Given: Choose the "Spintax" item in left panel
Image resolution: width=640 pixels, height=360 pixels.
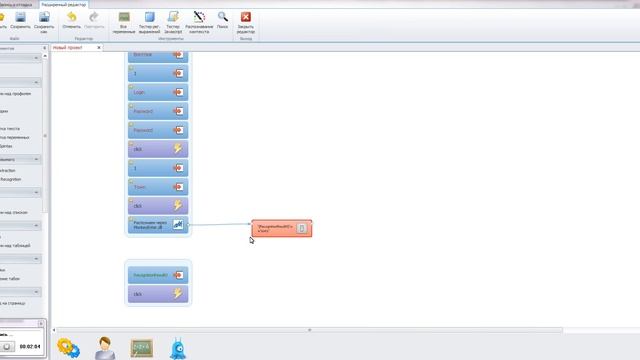Looking at the screenshot, I should (x=6, y=146).
